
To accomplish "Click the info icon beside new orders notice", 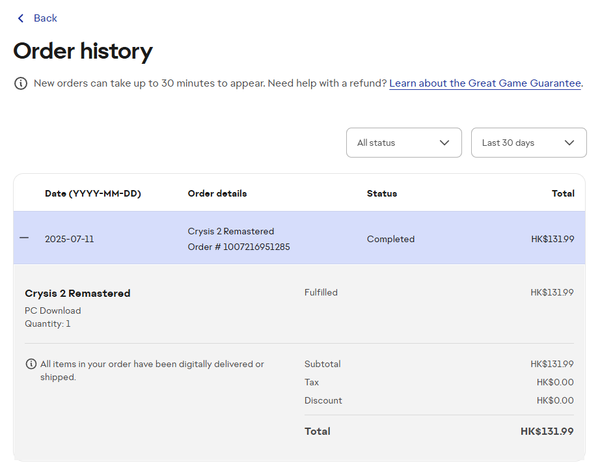I will 21,83.
